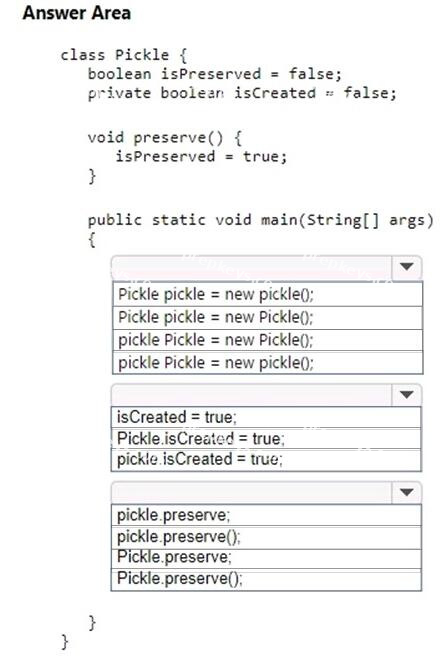This screenshot has width=440, height=660.
Task: Open the first dropdown arrow under main
Action: (406, 267)
